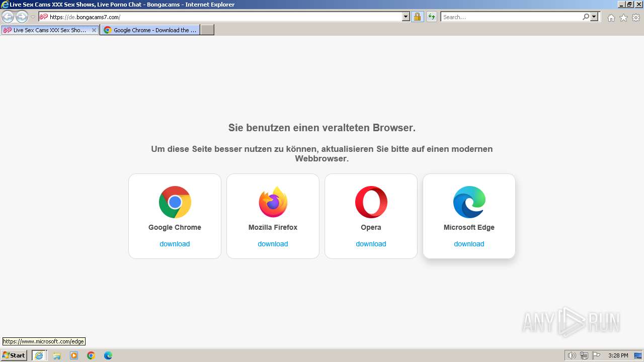Go forward with the browser Forward arrow
The width and height of the screenshot is (644, 362).
[x=22, y=17]
